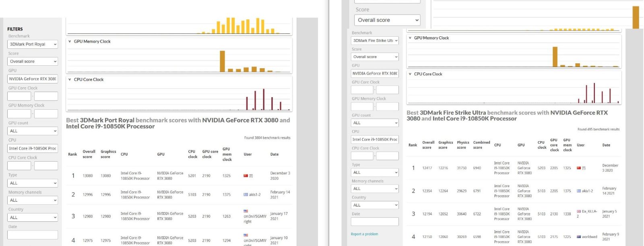The height and width of the screenshot is (246, 644).
Task: Click overall score 12996 in the Port Royal table
Action: click(x=88, y=194)
